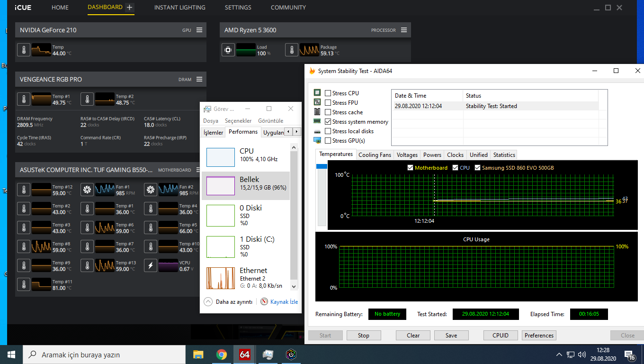The image size is (644, 364).
Task: Switch to Powers tab in AIDA64
Action: click(x=432, y=155)
